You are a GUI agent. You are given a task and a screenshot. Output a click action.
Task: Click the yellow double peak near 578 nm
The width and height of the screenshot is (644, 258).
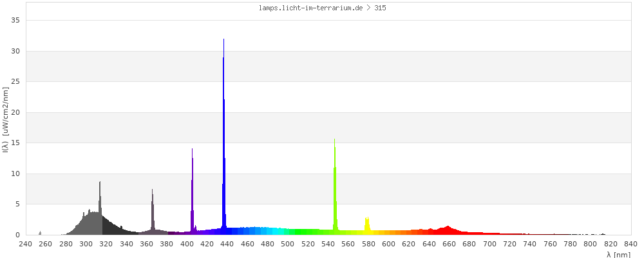point(367,226)
